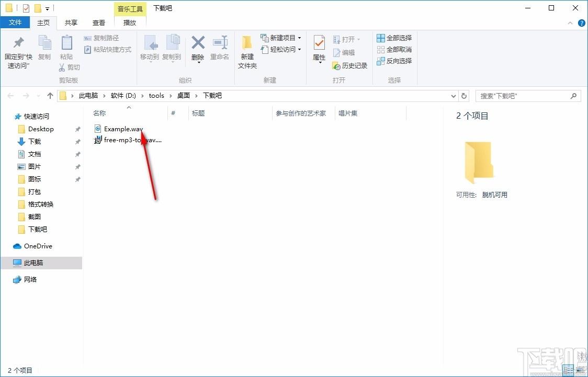This screenshot has height=377, width=588.
Task: Click the Refresh button
Action: pos(464,96)
